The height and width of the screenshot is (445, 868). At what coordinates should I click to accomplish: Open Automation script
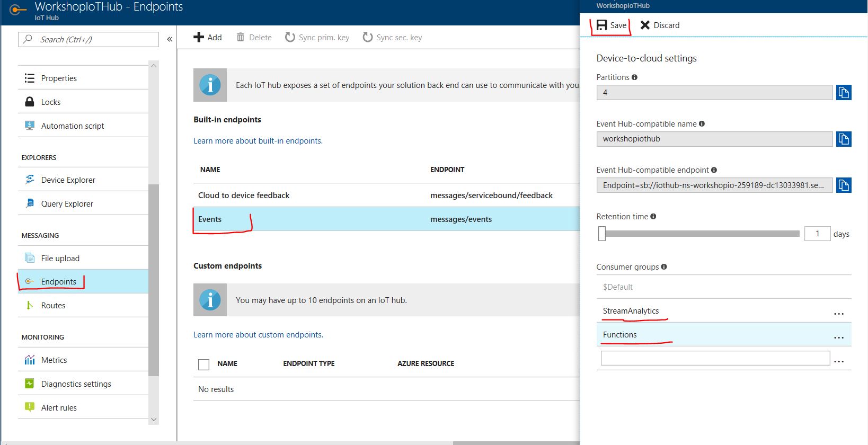83,126
